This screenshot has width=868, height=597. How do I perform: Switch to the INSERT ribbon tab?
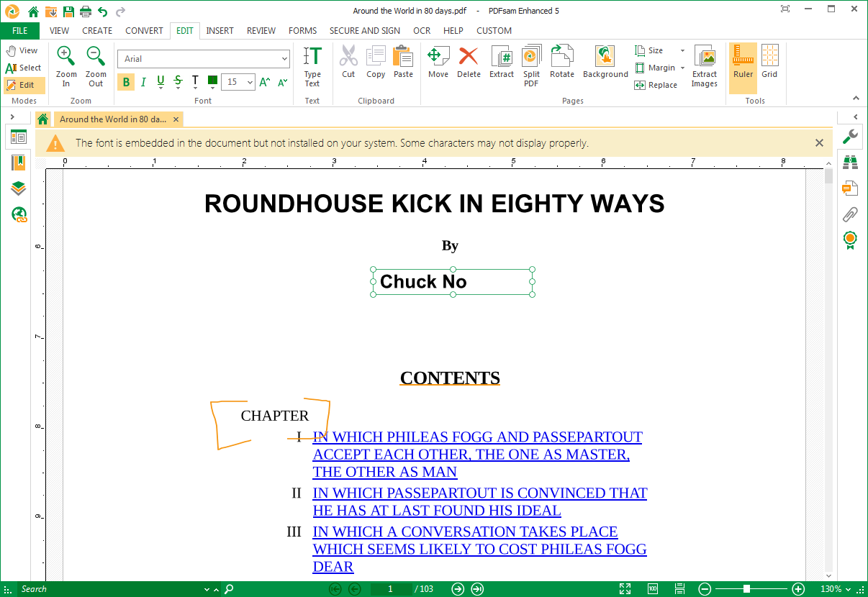[220, 31]
